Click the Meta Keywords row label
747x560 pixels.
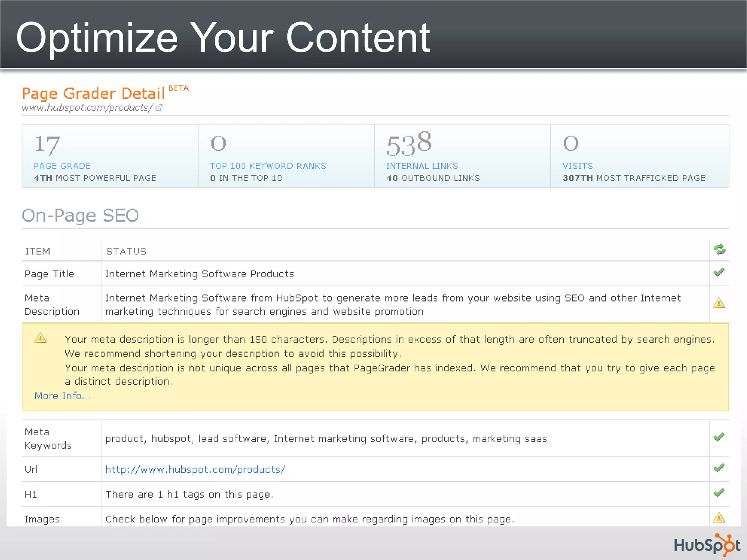coord(48,439)
